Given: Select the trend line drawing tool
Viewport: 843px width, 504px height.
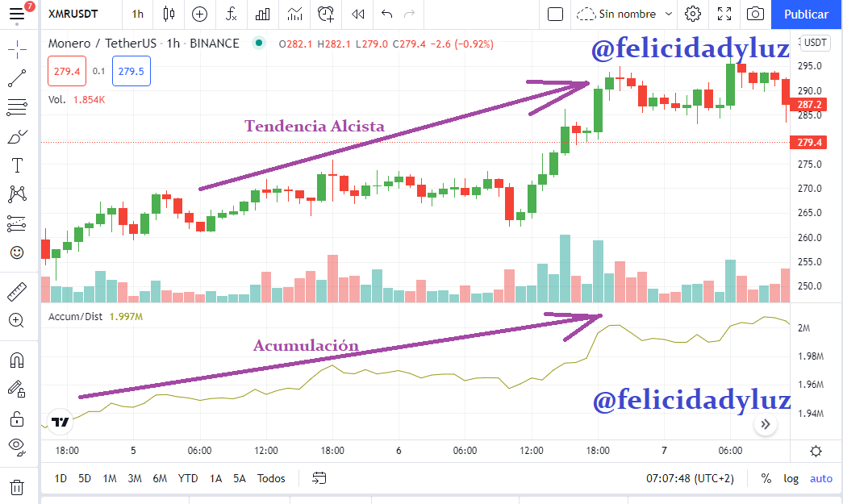Looking at the screenshot, I should pos(17,78).
